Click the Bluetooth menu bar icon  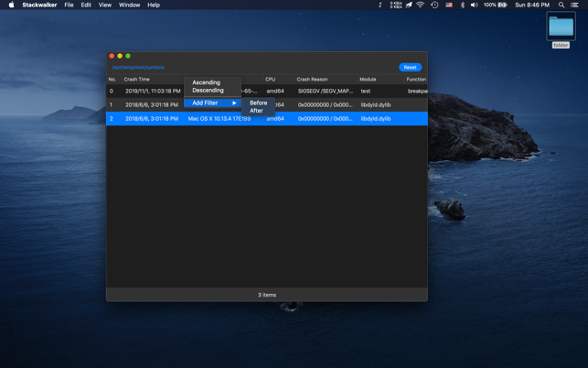[462, 5]
